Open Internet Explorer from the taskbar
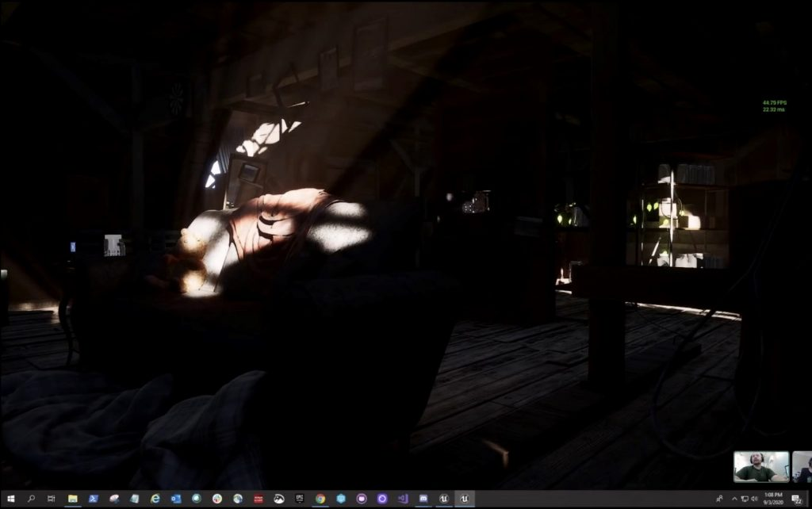Viewport: 812px width, 509px height. coord(155,499)
